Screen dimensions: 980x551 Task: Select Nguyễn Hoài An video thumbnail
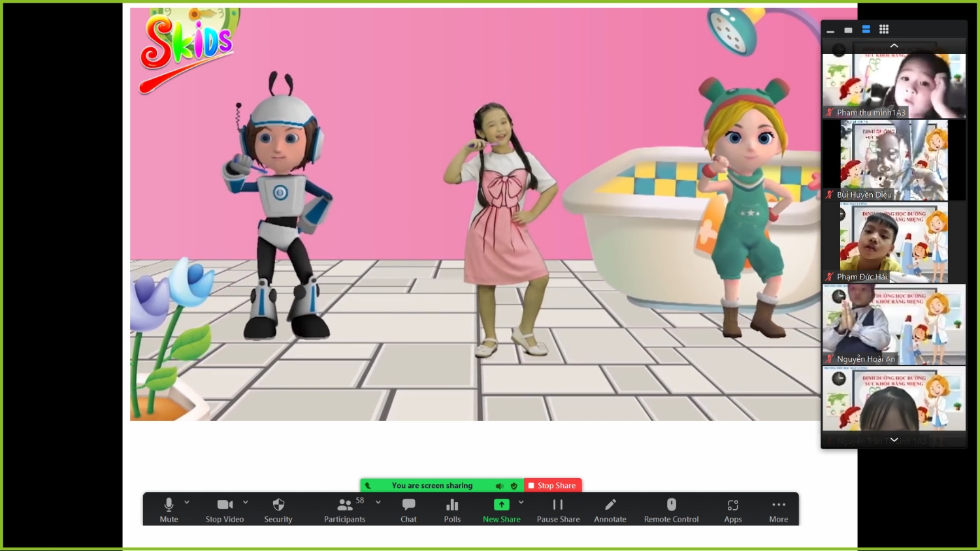[x=894, y=324]
